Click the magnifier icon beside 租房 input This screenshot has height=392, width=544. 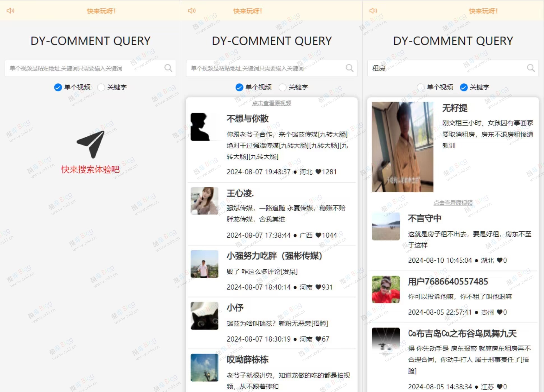pyautogui.click(x=531, y=68)
